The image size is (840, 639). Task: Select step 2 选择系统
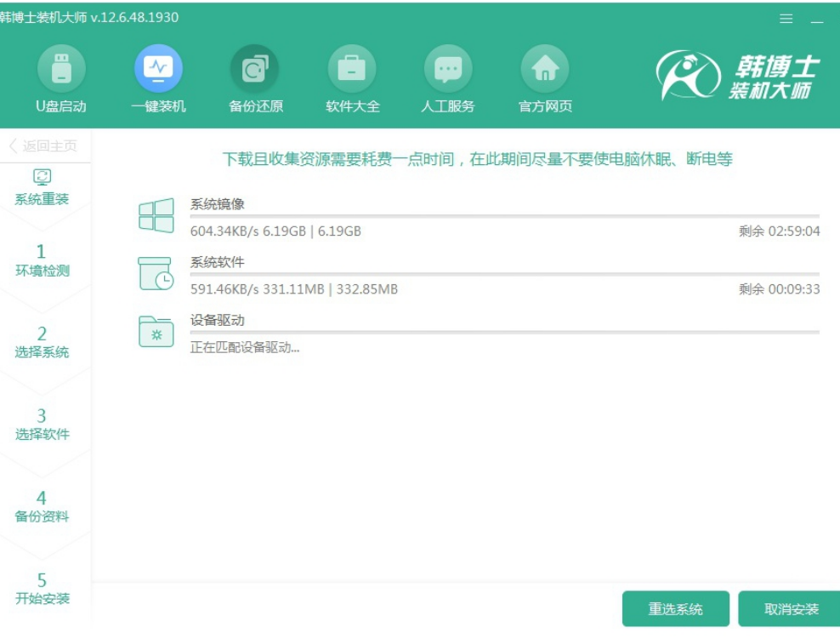click(42, 342)
